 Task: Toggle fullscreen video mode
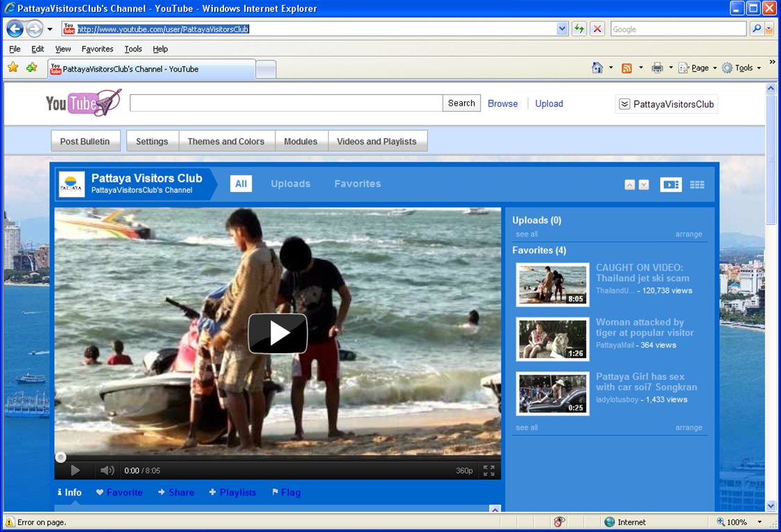(x=488, y=470)
